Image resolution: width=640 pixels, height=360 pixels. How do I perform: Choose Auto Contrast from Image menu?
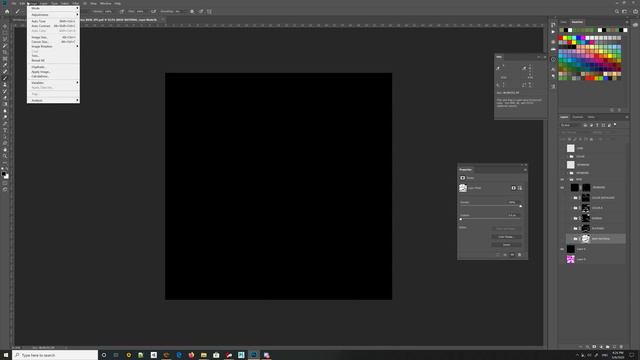point(53,26)
